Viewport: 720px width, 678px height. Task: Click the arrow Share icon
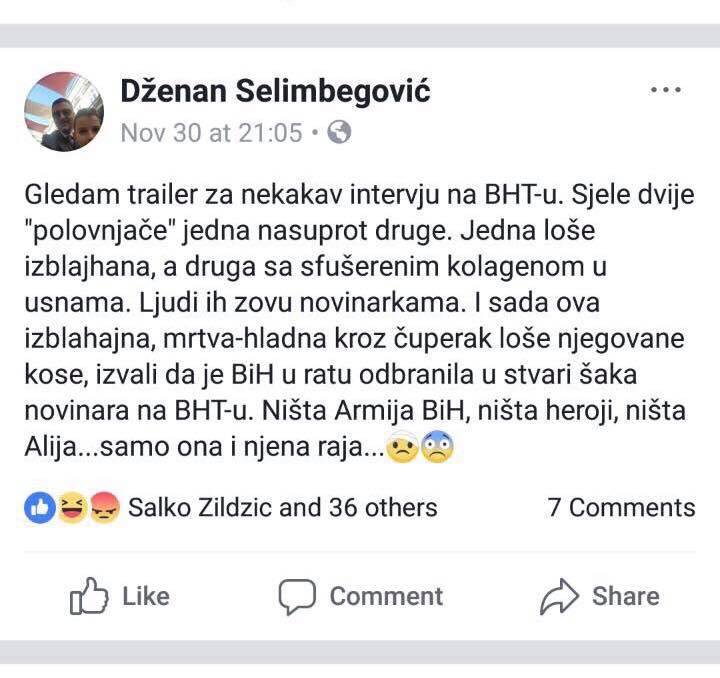[x=559, y=597]
